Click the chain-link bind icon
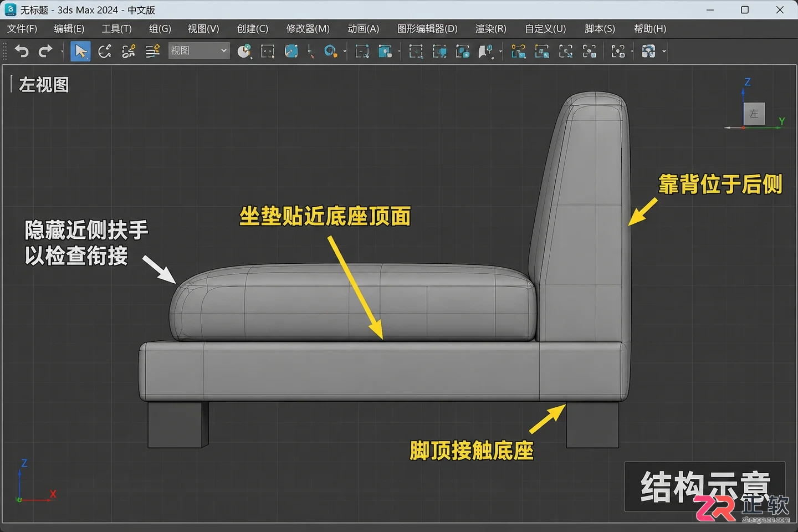This screenshot has width=798, height=532. pyautogui.click(x=129, y=52)
